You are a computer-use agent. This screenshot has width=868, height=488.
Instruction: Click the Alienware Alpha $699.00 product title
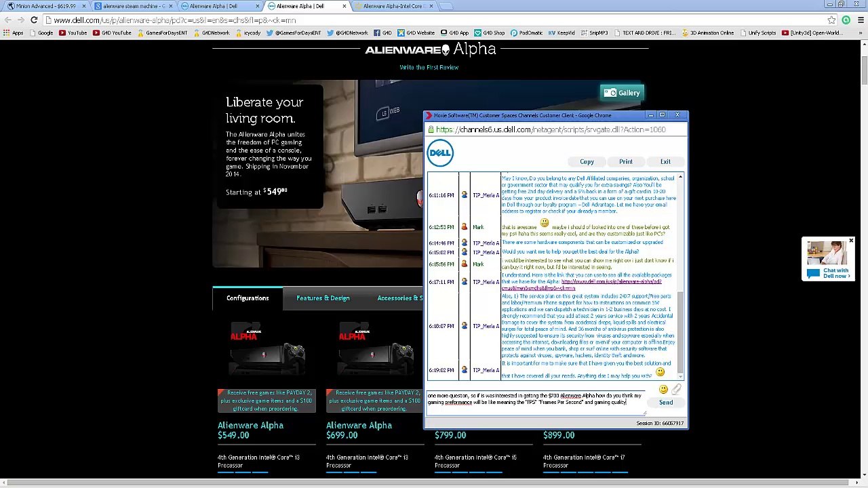coord(359,426)
